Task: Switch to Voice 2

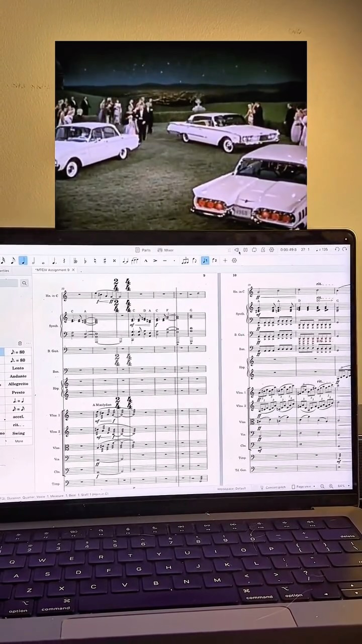Action: [215, 260]
